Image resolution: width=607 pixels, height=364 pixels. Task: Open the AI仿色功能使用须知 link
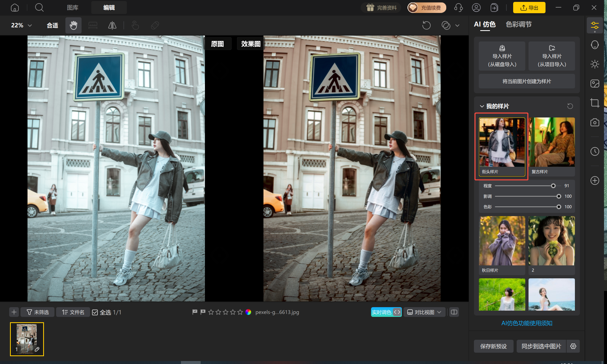pyautogui.click(x=527, y=323)
